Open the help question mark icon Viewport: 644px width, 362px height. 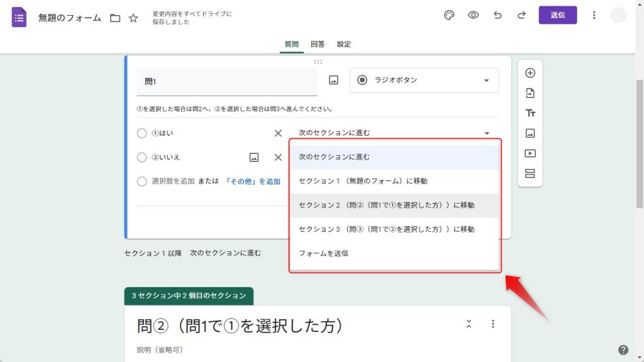pos(623,349)
